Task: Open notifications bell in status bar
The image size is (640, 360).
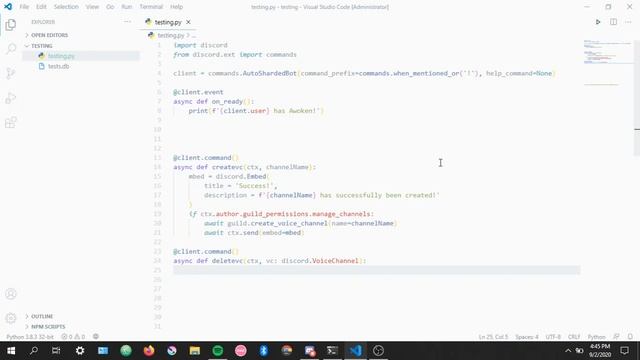Action: pyautogui.click(x=630, y=337)
